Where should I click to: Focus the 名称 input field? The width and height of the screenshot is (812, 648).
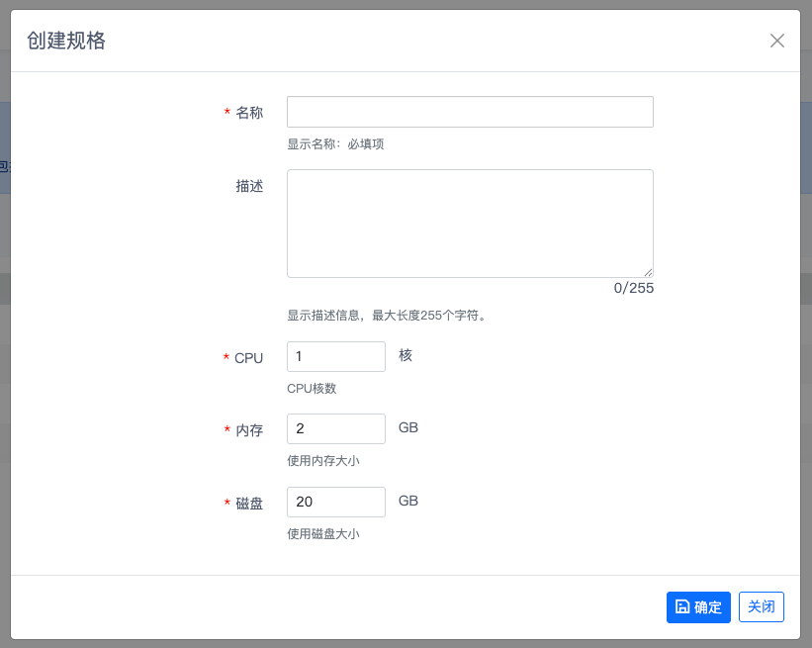click(470, 112)
